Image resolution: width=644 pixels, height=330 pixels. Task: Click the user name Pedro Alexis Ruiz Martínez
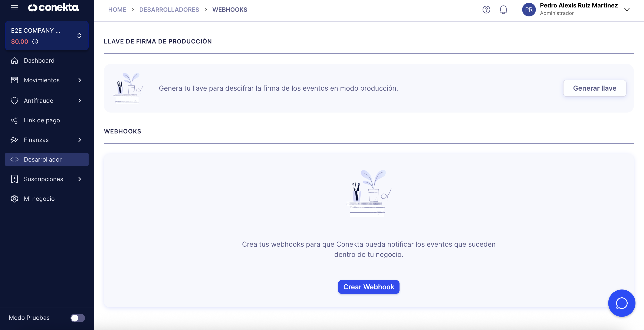pos(578,6)
